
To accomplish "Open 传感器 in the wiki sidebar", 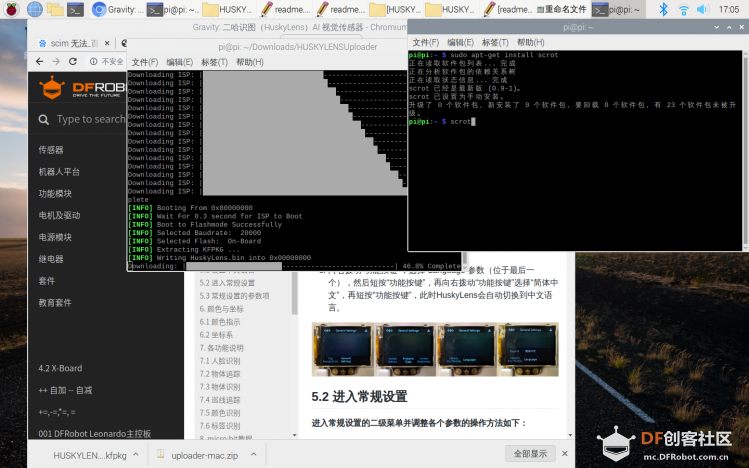I will pyautogui.click(x=51, y=150).
